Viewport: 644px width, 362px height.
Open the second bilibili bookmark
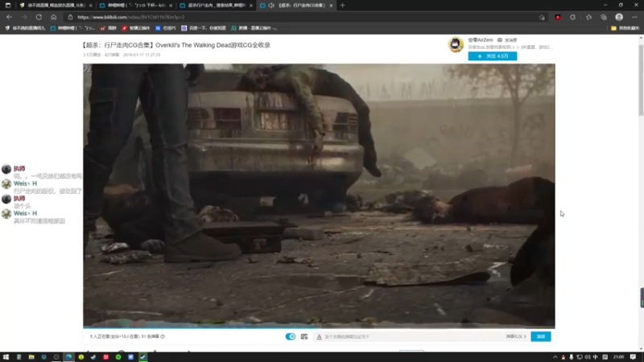pos(72,28)
